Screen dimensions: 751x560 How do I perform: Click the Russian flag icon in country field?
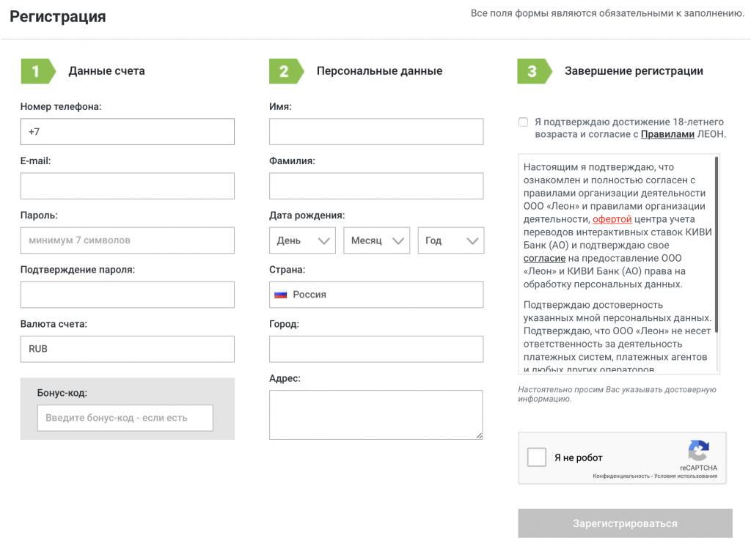(280, 295)
